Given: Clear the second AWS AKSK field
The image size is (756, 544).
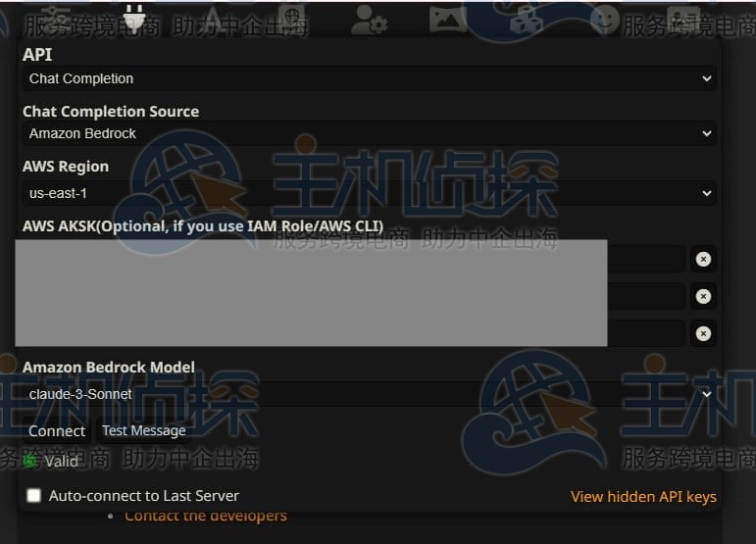Looking at the screenshot, I should [703, 296].
